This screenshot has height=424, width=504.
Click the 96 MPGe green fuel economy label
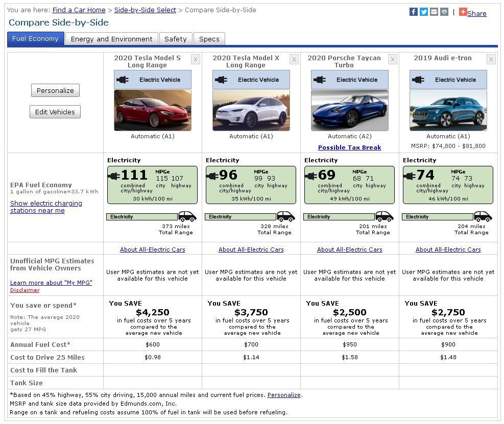point(251,185)
